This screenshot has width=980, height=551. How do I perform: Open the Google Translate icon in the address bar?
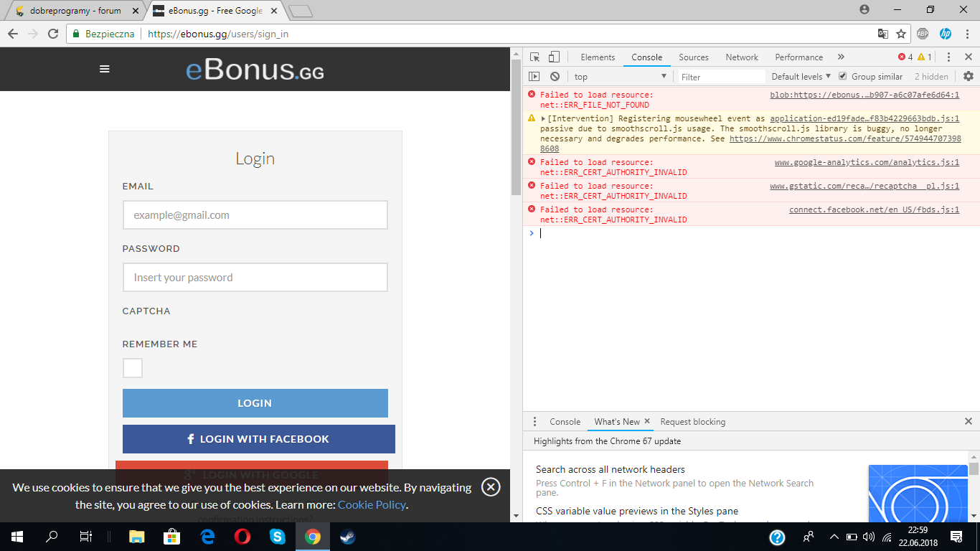(x=883, y=34)
